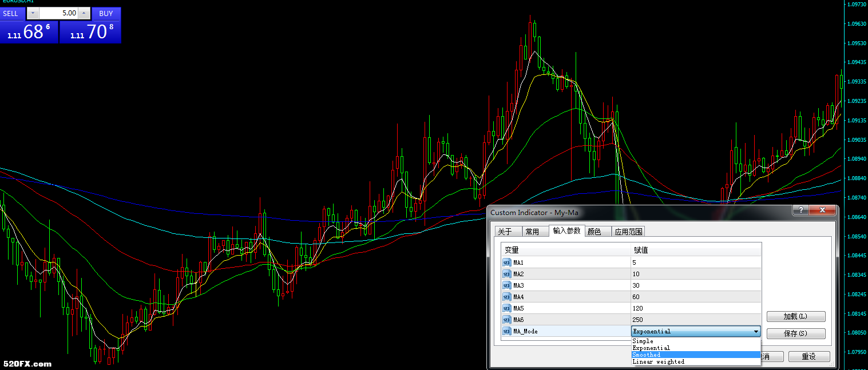This screenshot has height=370, width=868.
Task: Click the MA6 variable icon
Action: pos(507,320)
